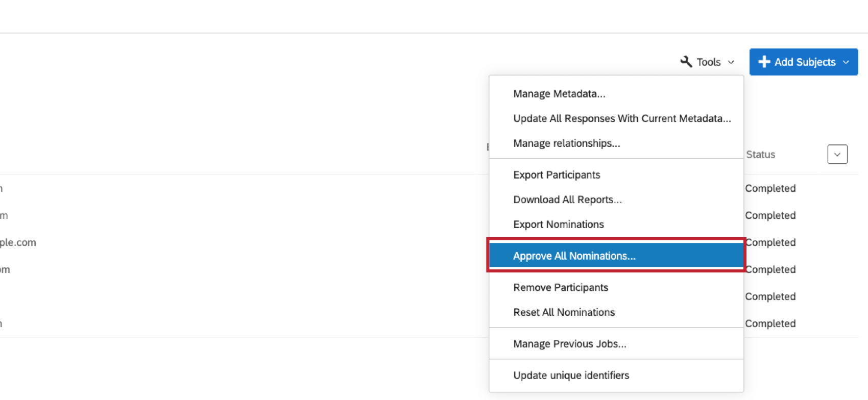
Task: Click the first row's Completed status
Action: (x=770, y=188)
